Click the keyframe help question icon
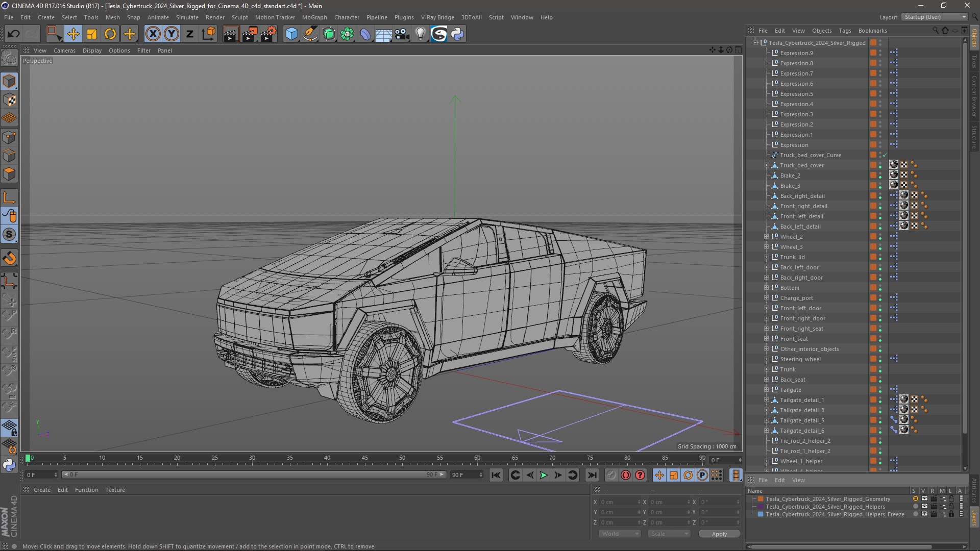 click(640, 475)
